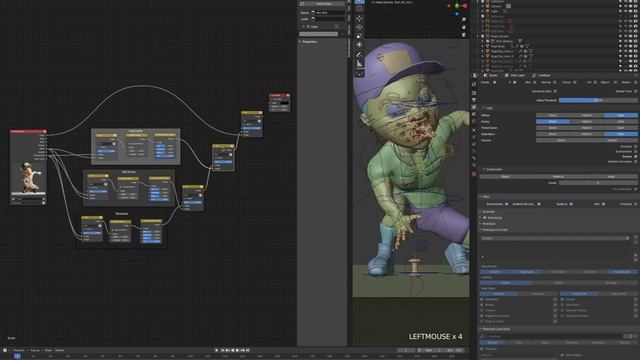The width and height of the screenshot is (640, 360).
Task: Open the Output properties tab icon
Action: (474, 100)
